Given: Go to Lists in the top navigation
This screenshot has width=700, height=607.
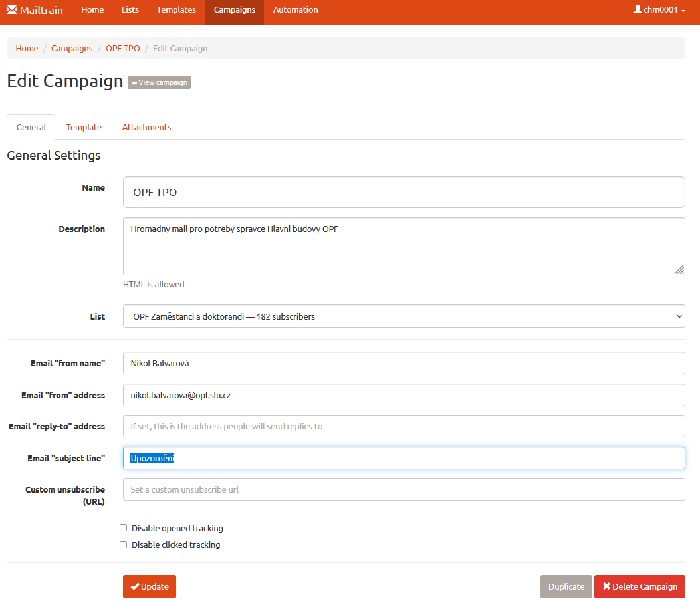Looking at the screenshot, I should tap(130, 10).
